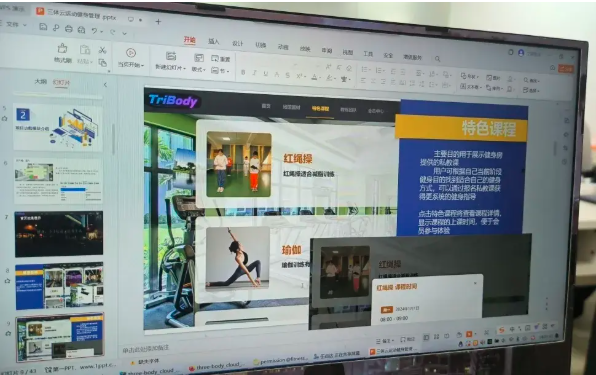Switch to slide sorter view icon
Image resolution: width=596 pixels, height=375 pixels.
tap(436, 337)
